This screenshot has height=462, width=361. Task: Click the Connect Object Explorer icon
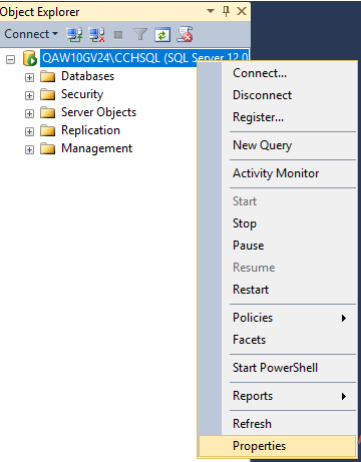[x=74, y=35]
